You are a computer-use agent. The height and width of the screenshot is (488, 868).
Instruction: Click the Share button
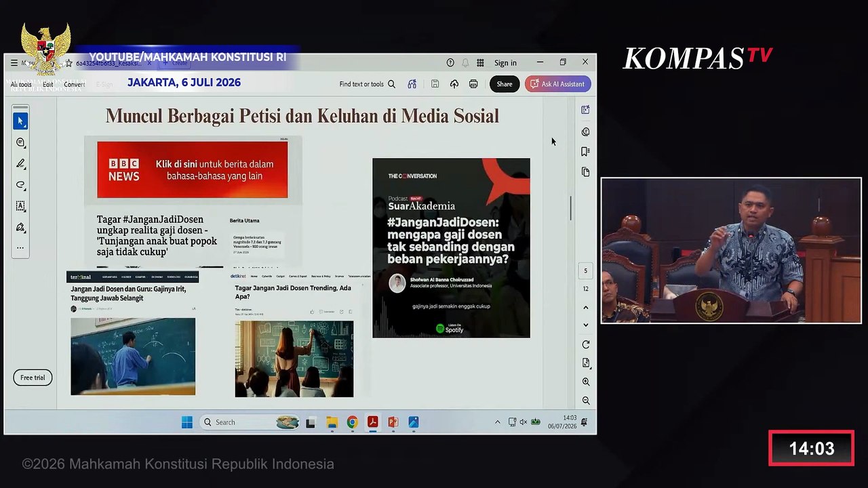click(505, 84)
